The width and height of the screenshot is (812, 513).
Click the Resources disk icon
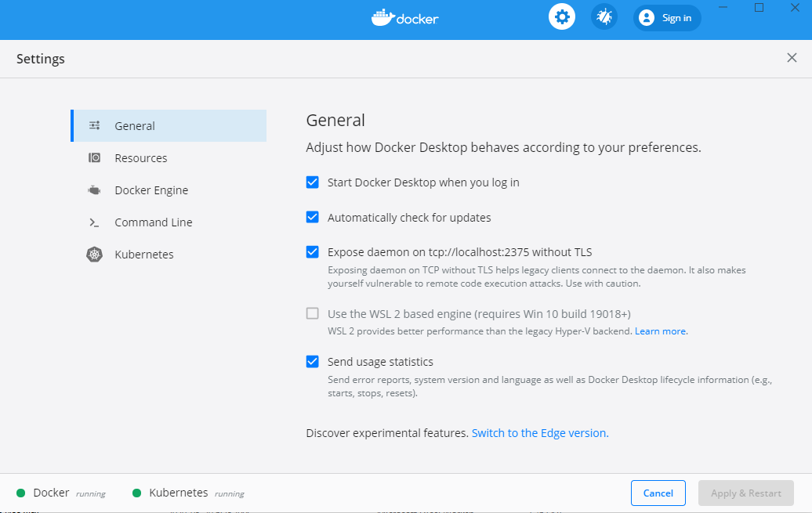(94, 157)
